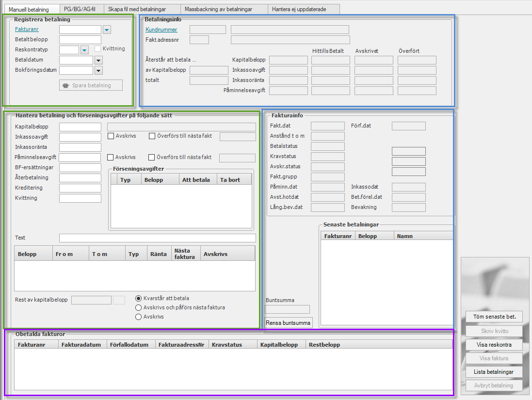Viewport: 532px width, 400px height.
Task: Open the Betaldatum date picker arrow
Action: (x=98, y=61)
